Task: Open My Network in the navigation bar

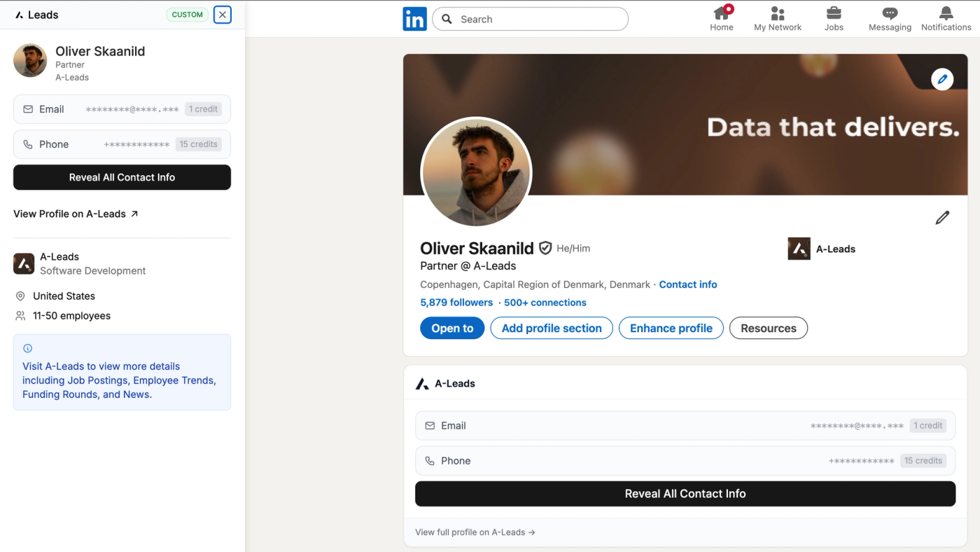Action: [778, 19]
